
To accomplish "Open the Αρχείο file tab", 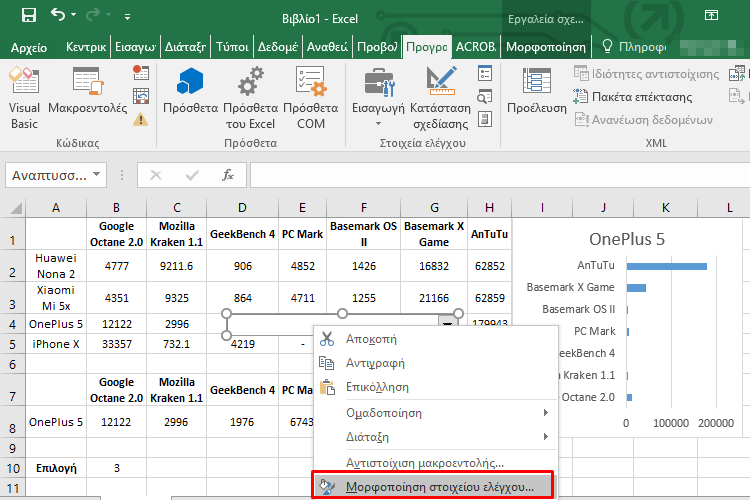I will point(29,47).
